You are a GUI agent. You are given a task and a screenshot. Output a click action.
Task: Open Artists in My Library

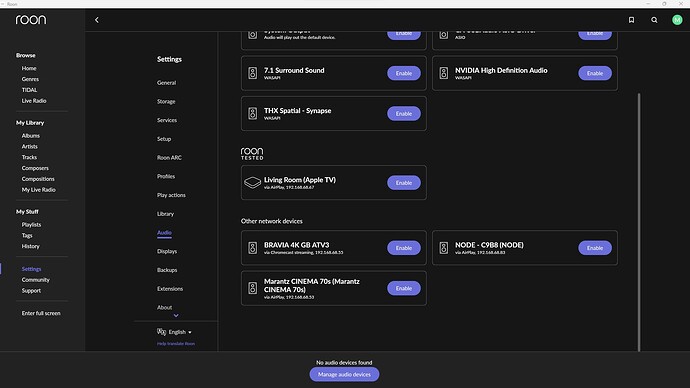pyautogui.click(x=29, y=146)
